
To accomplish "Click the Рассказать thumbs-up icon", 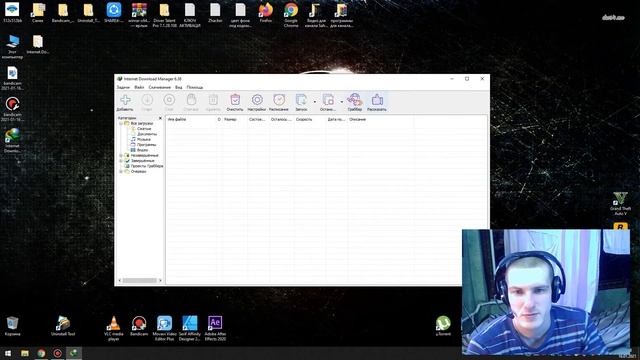I will [x=377, y=102].
